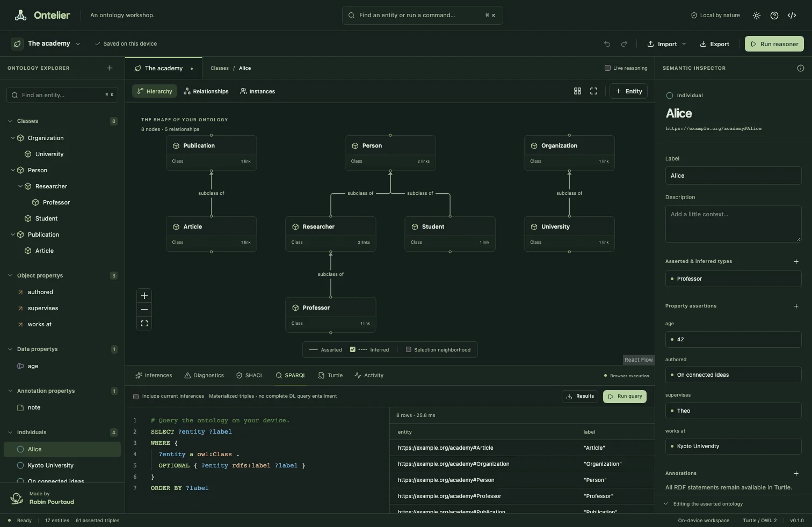Collapse the Object propertys section
The image size is (812, 527).
[10, 276]
